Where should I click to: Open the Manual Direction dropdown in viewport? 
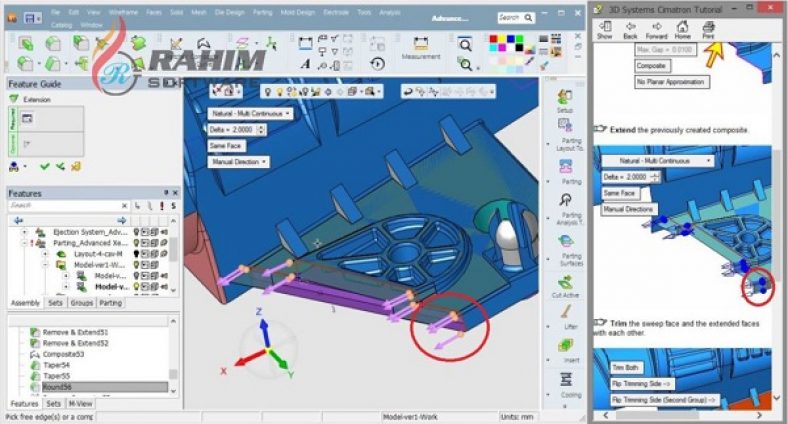238,162
